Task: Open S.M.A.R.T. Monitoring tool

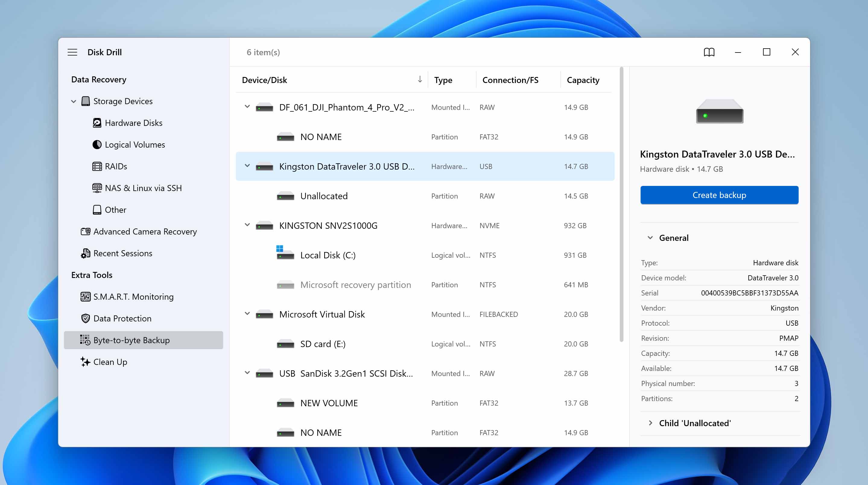Action: coord(133,297)
